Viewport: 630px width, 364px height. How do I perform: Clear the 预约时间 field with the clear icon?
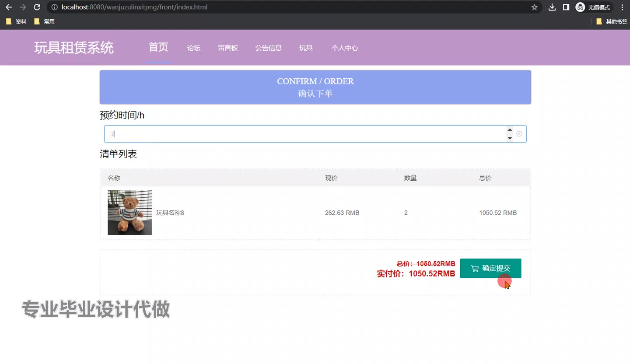[519, 134]
